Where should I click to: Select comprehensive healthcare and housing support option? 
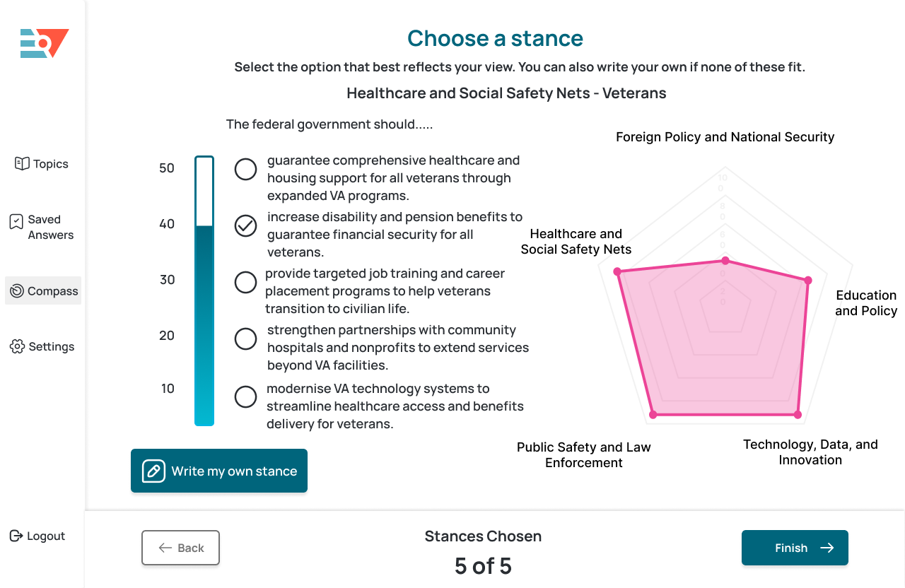[245, 170]
